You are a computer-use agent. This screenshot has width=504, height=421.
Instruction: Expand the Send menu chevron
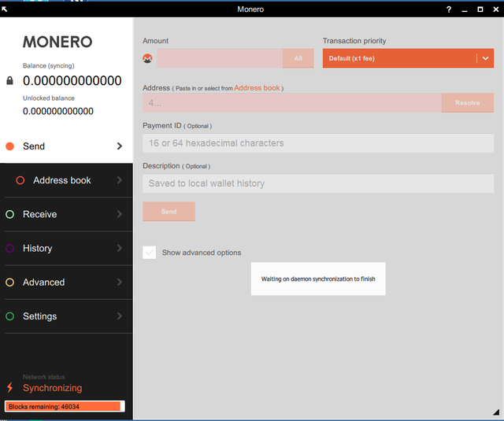pyautogui.click(x=120, y=146)
